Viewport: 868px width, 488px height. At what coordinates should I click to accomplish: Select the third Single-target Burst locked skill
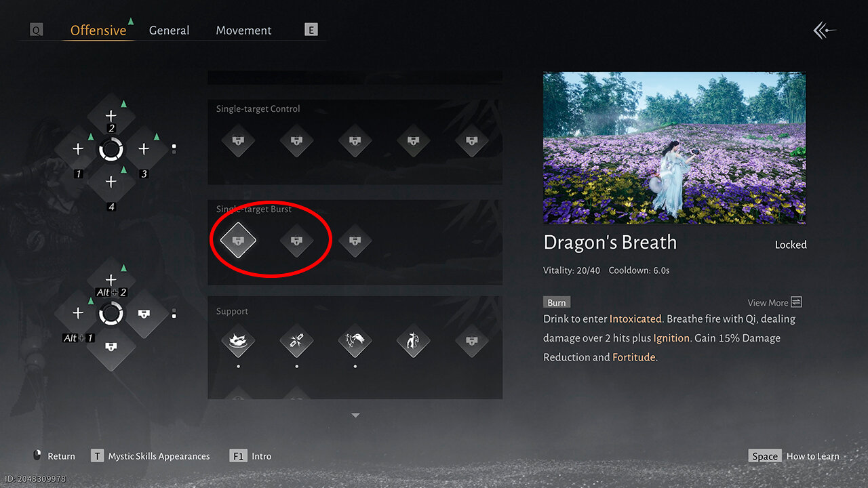[355, 240]
